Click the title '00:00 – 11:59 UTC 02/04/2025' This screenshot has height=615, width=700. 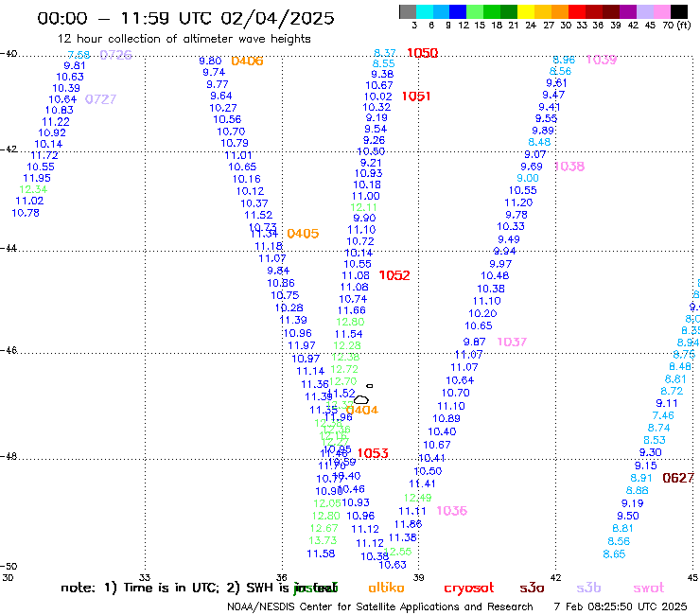[x=185, y=18]
